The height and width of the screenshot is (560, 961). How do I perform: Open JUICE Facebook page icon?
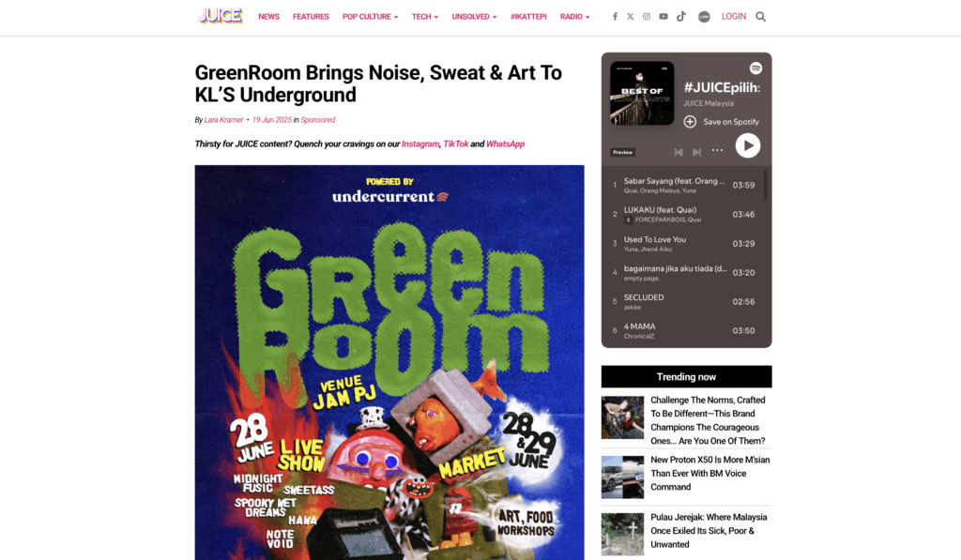(x=615, y=17)
